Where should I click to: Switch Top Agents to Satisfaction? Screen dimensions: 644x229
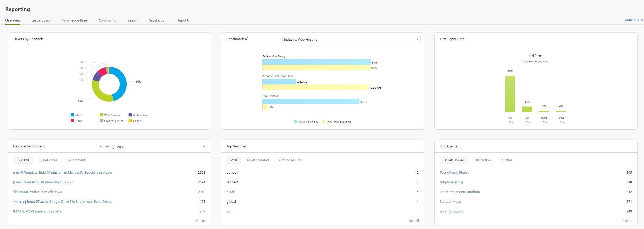[x=482, y=160]
